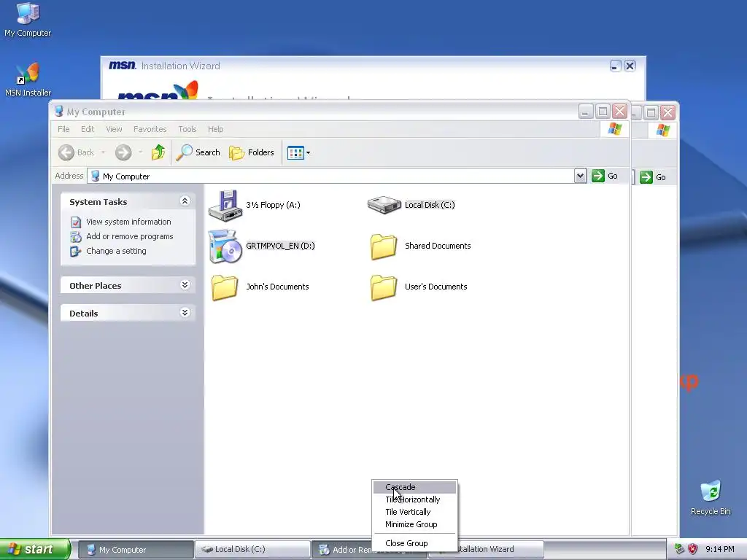Choose Cascade from the context menu

click(x=414, y=487)
